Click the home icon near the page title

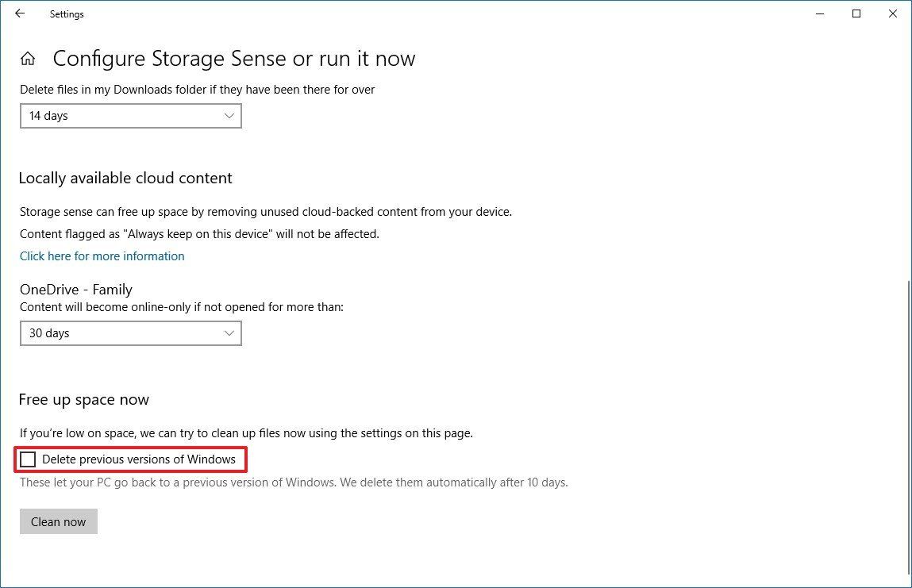[27, 57]
